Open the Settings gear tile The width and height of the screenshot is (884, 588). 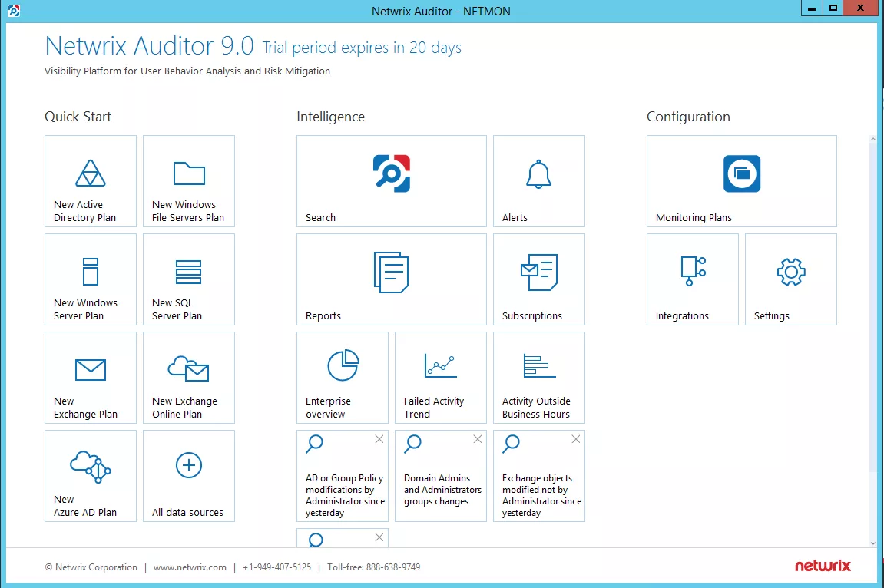pos(791,279)
